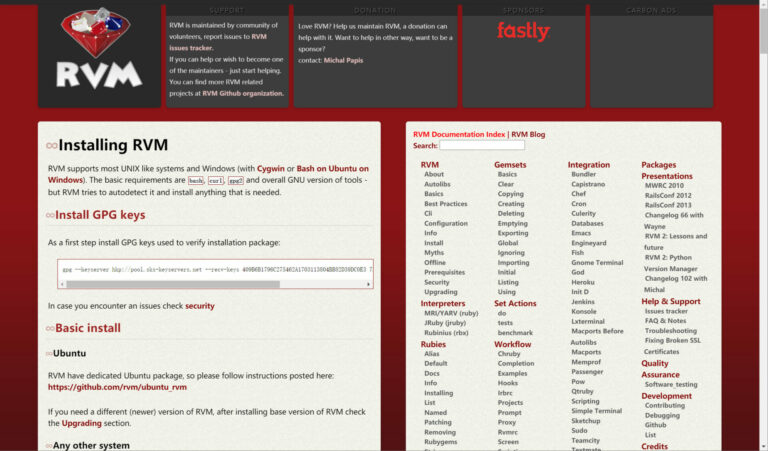Open RVM Documentation Index link
Screen dimensions: 768x451
[459, 134]
